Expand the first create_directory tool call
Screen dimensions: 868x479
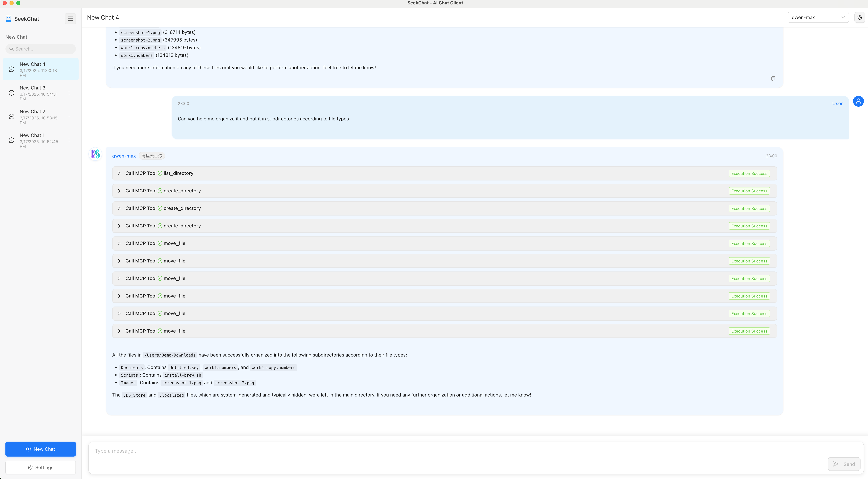[x=119, y=191]
